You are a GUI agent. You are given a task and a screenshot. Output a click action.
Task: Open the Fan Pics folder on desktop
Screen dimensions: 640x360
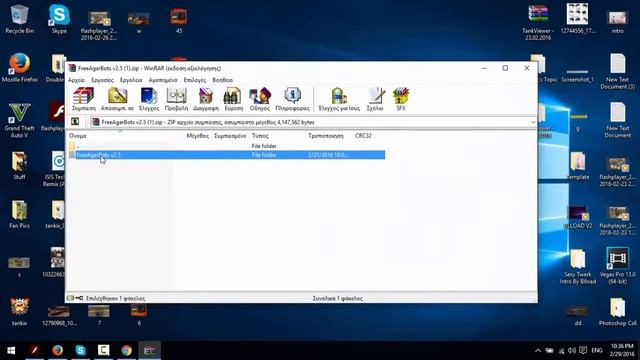point(19,214)
